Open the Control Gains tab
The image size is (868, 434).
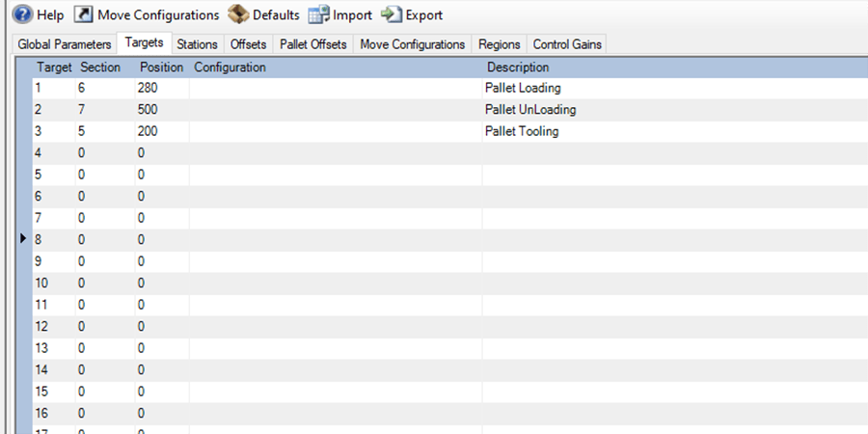tap(567, 44)
